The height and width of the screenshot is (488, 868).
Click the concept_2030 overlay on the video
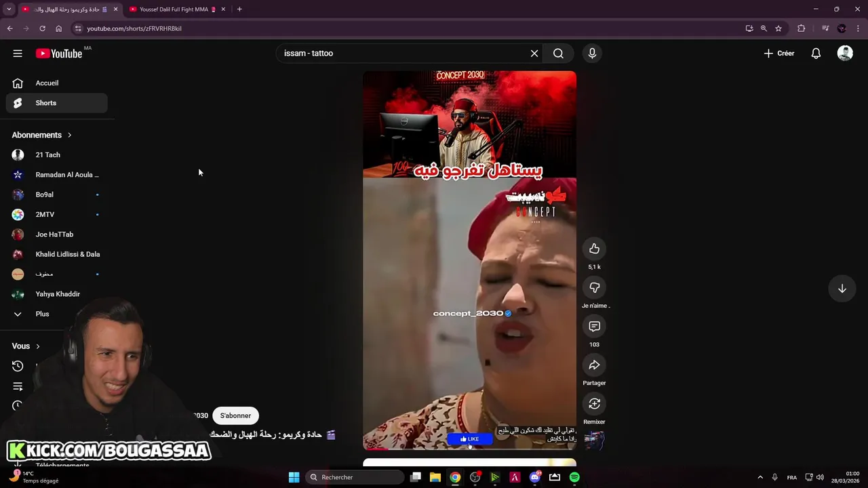pos(472,313)
